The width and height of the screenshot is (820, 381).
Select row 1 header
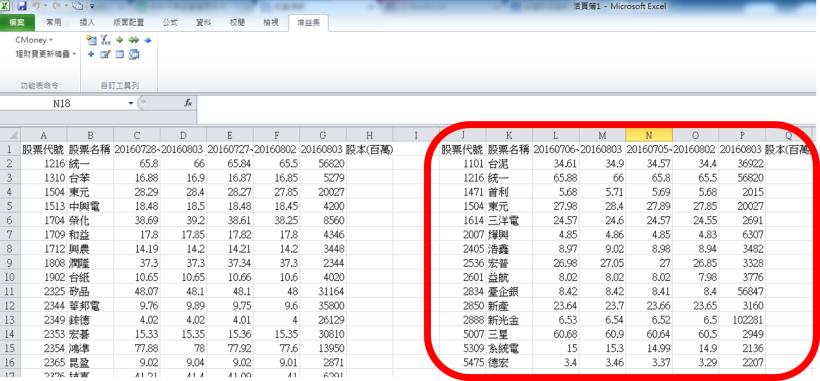click(10, 149)
